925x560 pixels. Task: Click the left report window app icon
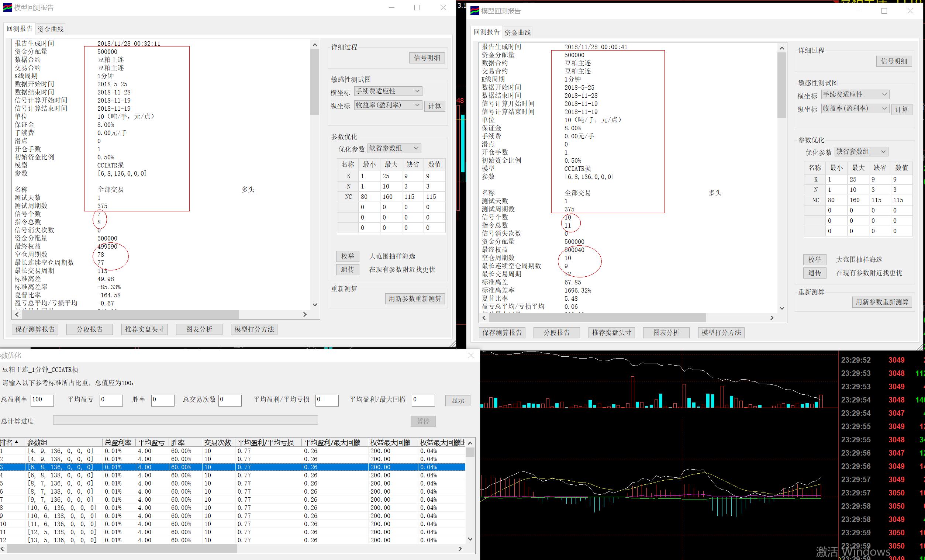pos(7,7)
